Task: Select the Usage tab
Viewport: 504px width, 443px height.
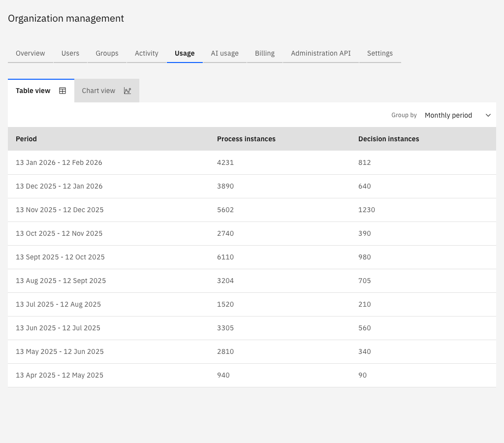Action: tap(185, 53)
